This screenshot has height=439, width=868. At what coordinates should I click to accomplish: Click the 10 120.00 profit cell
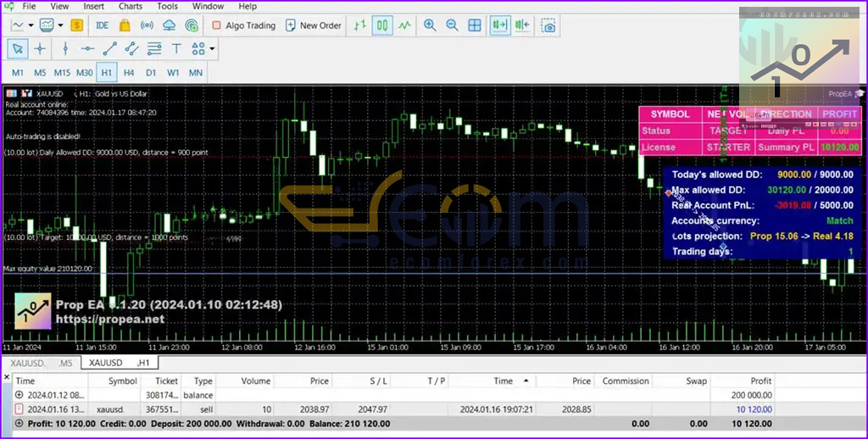pyautogui.click(x=754, y=409)
